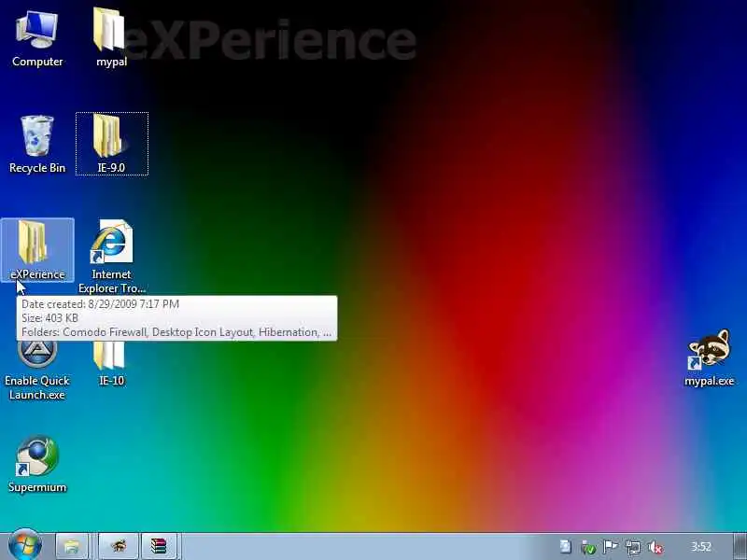747x560 pixels.
Task: Open the Action Center flag icon
Action: coord(611,547)
